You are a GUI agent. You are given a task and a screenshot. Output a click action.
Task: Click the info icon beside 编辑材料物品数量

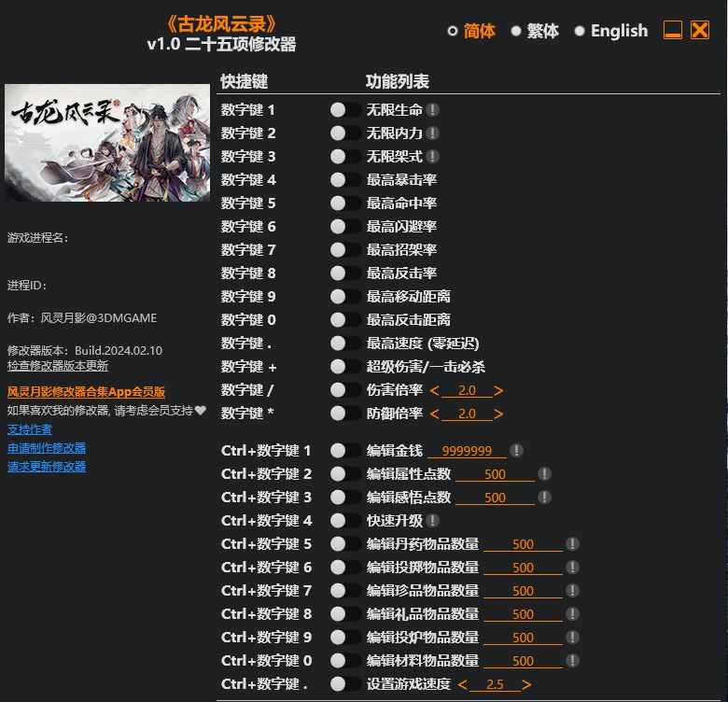coord(572,661)
